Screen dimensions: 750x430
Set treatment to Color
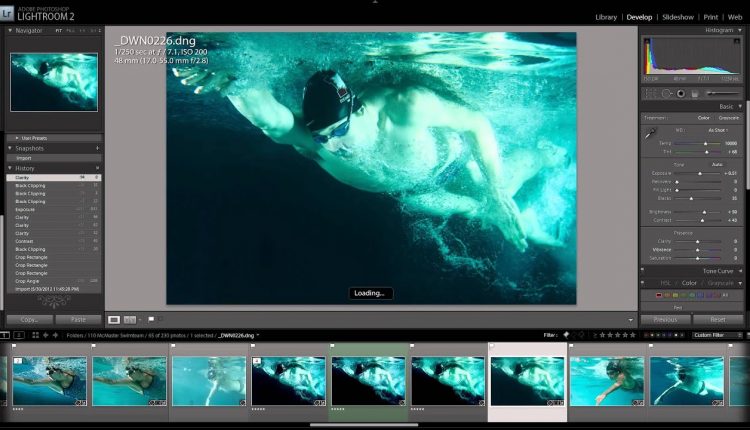coord(703,118)
